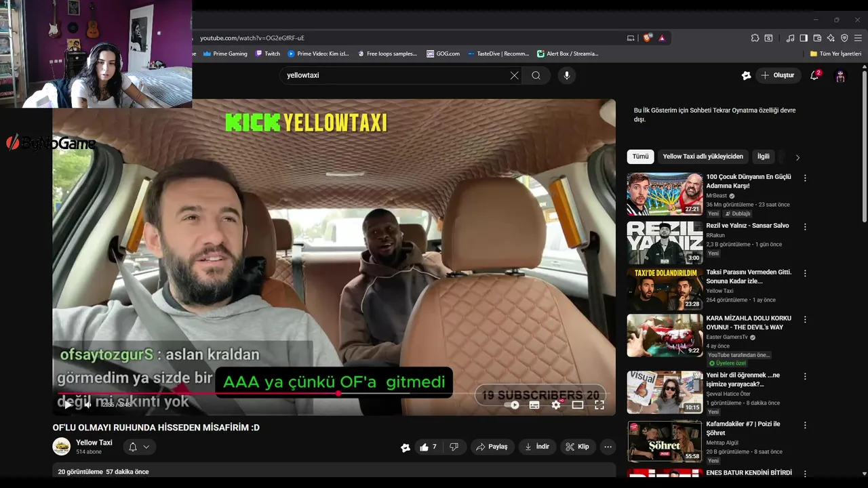Screen dimensions: 868x488
Task: Open the Brave Shields lion icon
Action: click(x=647, y=38)
